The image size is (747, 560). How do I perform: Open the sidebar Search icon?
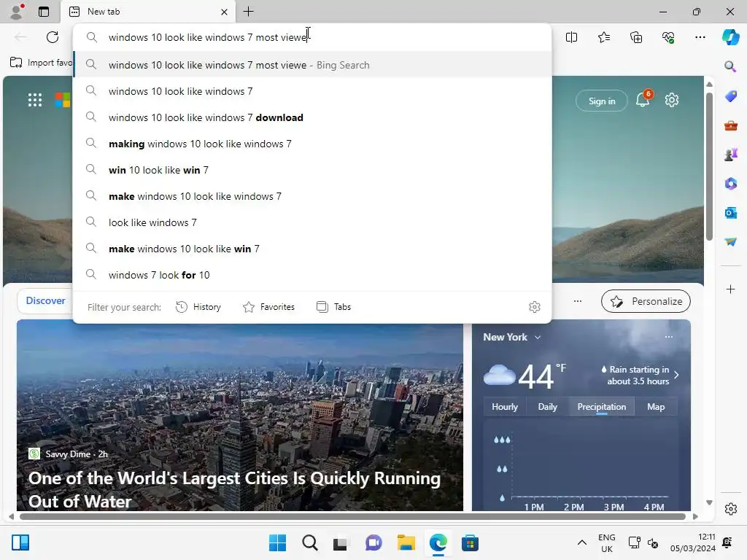point(730,66)
